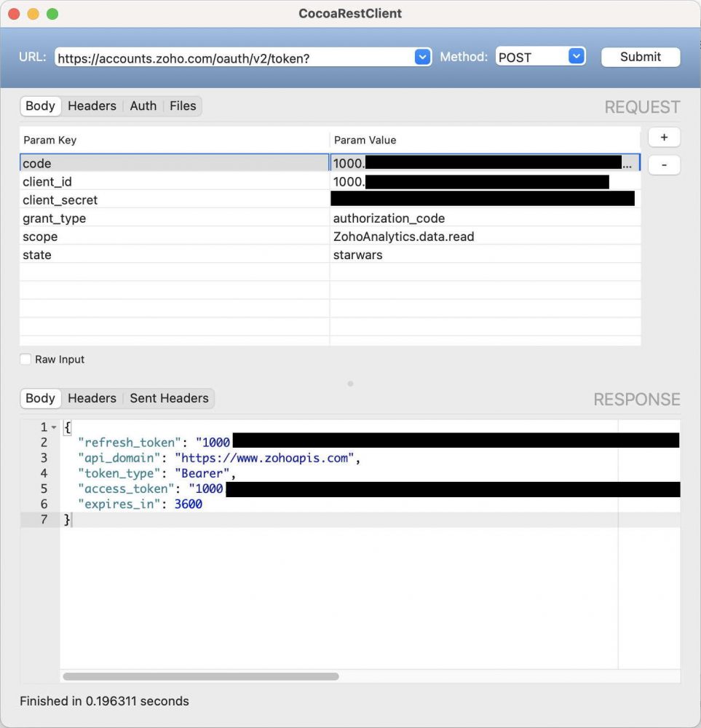701x728 pixels.
Task: Switch to the Files tab
Action: click(x=183, y=106)
